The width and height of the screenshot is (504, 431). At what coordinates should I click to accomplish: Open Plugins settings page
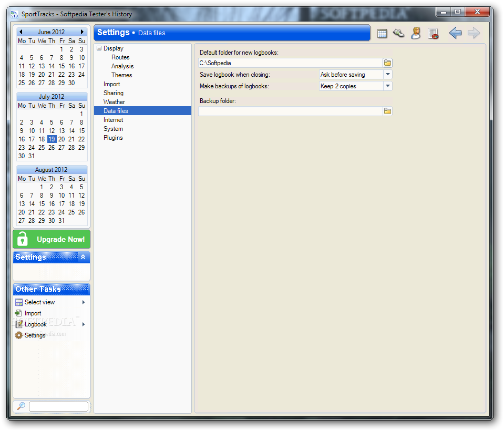click(x=113, y=138)
